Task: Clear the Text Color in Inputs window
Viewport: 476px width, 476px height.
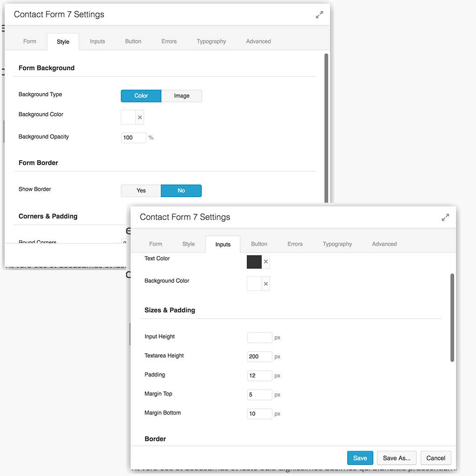Action: (265, 262)
